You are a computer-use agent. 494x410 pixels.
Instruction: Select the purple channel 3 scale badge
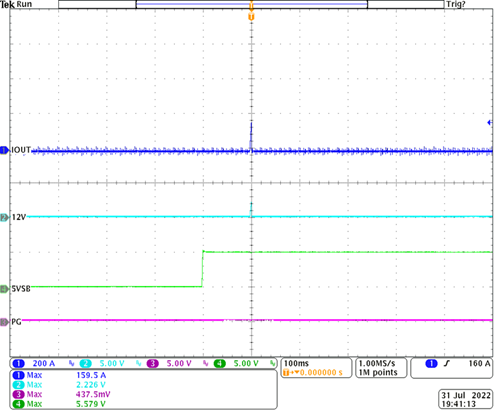click(x=169, y=363)
